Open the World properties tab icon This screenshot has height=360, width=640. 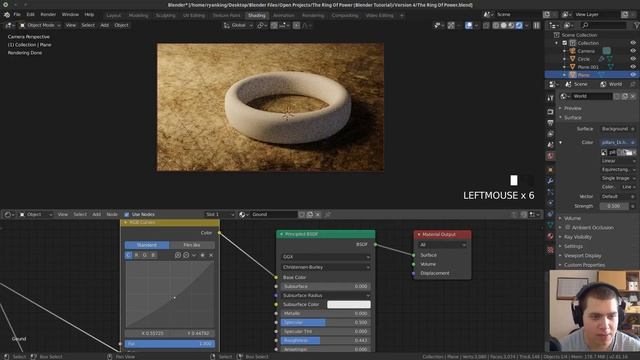point(550,156)
